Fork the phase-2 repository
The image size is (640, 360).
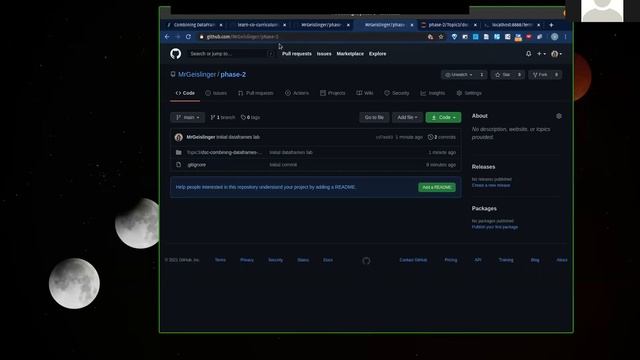point(540,75)
